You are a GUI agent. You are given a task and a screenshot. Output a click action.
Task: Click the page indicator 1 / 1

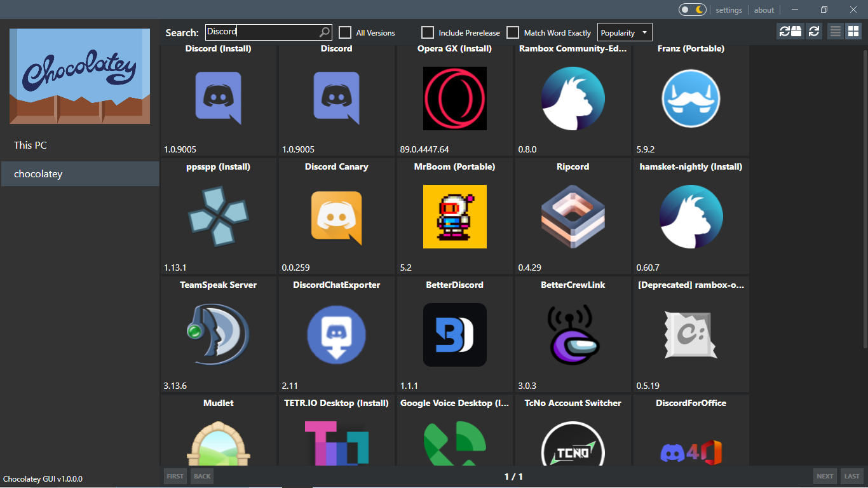pyautogui.click(x=513, y=477)
